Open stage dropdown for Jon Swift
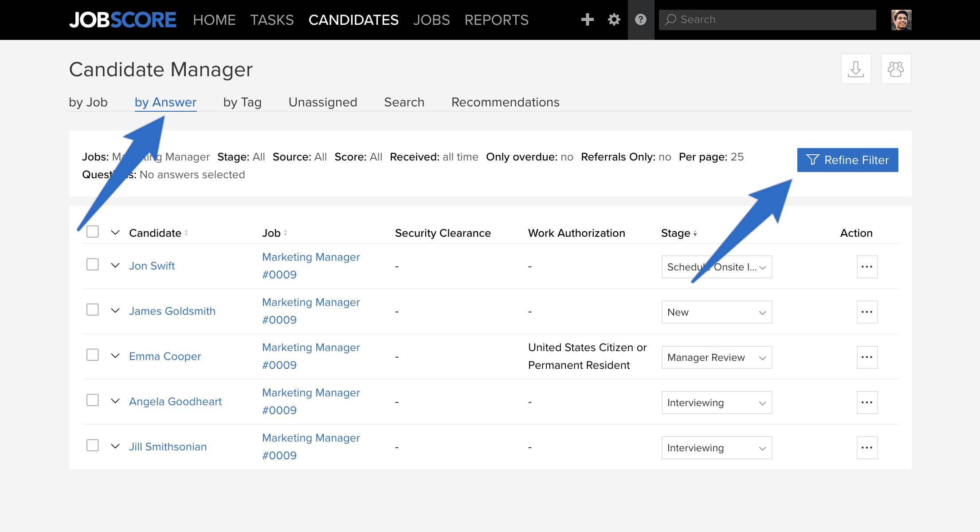Image resolution: width=980 pixels, height=532 pixels. click(717, 267)
